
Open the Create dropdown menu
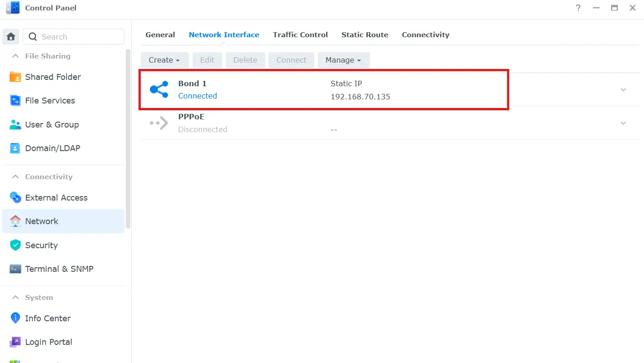click(164, 60)
